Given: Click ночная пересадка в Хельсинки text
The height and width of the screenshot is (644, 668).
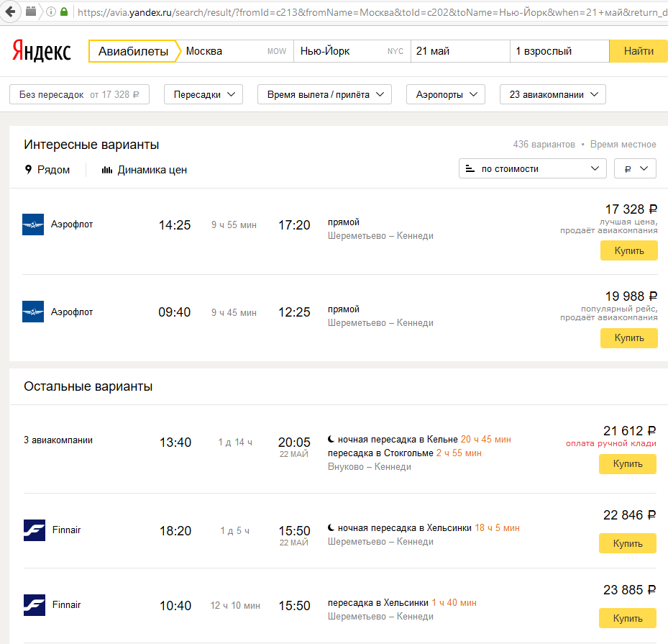Looking at the screenshot, I should pos(405,527).
